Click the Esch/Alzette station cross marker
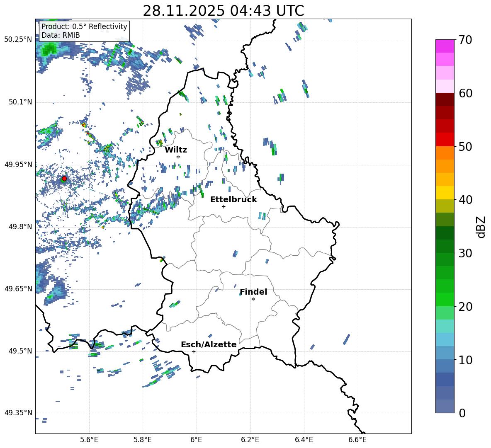The width and height of the screenshot is (491, 448). click(x=194, y=351)
